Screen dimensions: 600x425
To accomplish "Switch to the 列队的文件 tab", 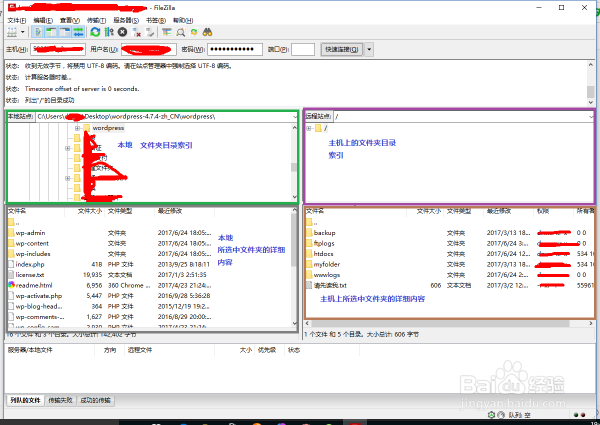I will click(x=25, y=400).
